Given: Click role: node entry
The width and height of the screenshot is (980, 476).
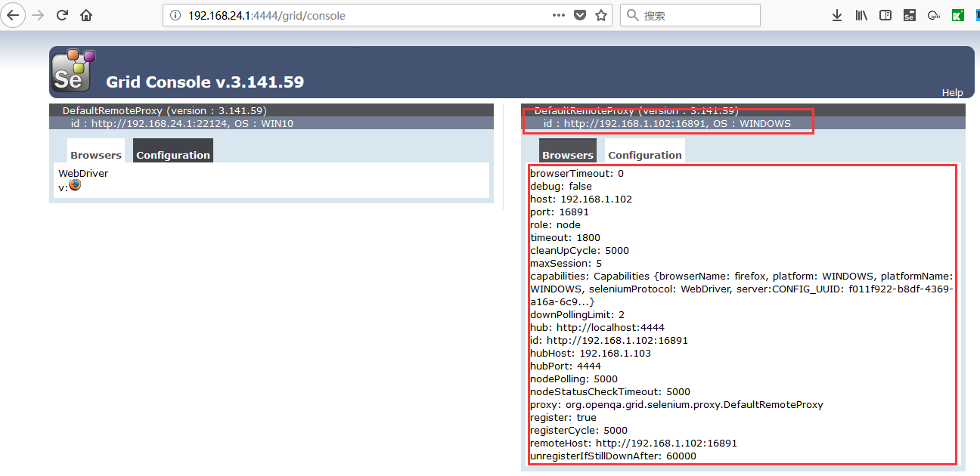Looking at the screenshot, I should 556,224.
